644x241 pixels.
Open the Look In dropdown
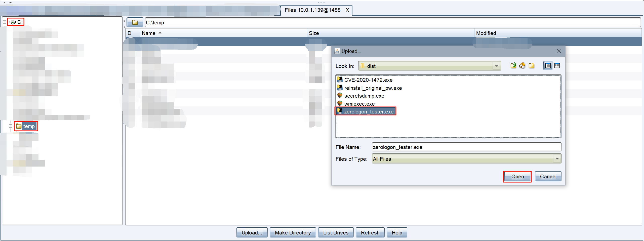pyautogui.click(x=497, y=66)
